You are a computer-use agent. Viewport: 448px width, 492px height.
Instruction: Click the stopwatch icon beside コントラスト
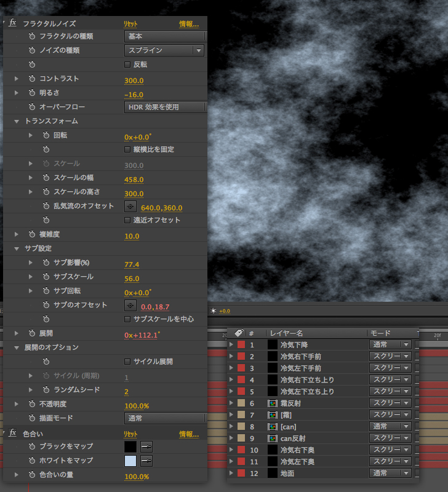(32, 79)
